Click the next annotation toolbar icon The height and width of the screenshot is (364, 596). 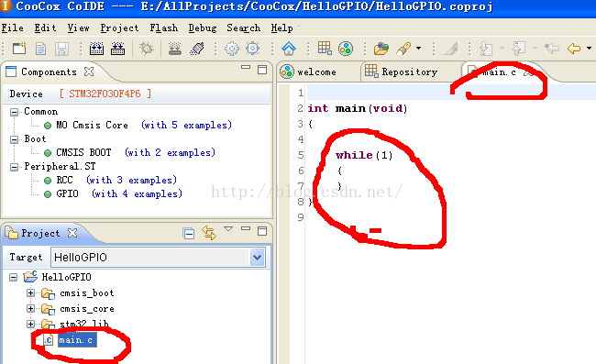click(485, 49)
